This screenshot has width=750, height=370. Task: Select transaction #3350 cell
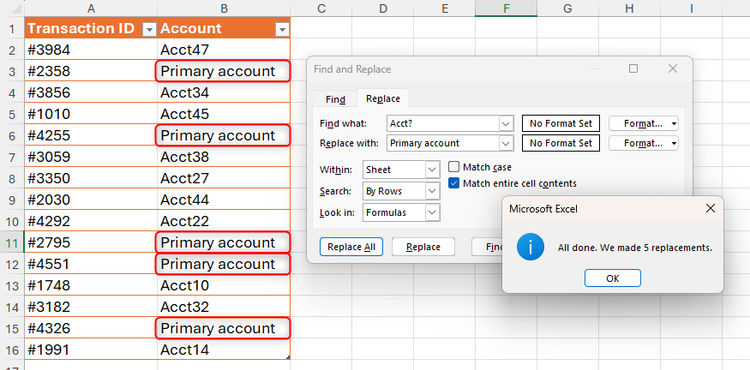pos(91,178)
